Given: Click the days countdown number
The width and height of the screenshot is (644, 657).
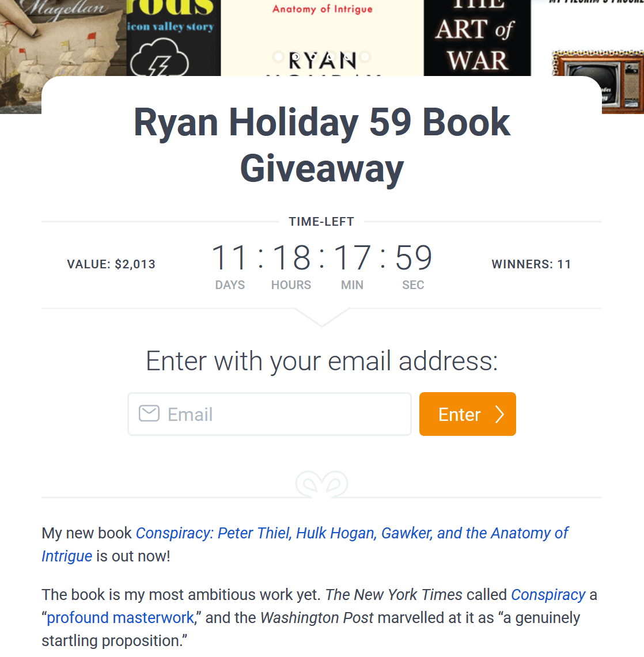Looking at the screenshot, I should 229,257.
